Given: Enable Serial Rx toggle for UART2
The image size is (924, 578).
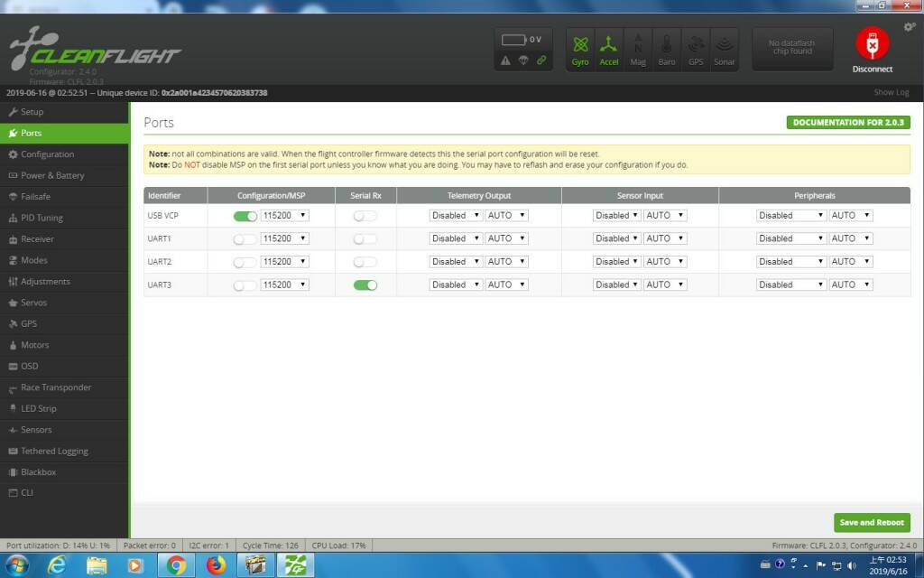Looking at the screenshot, I should 365,262.
